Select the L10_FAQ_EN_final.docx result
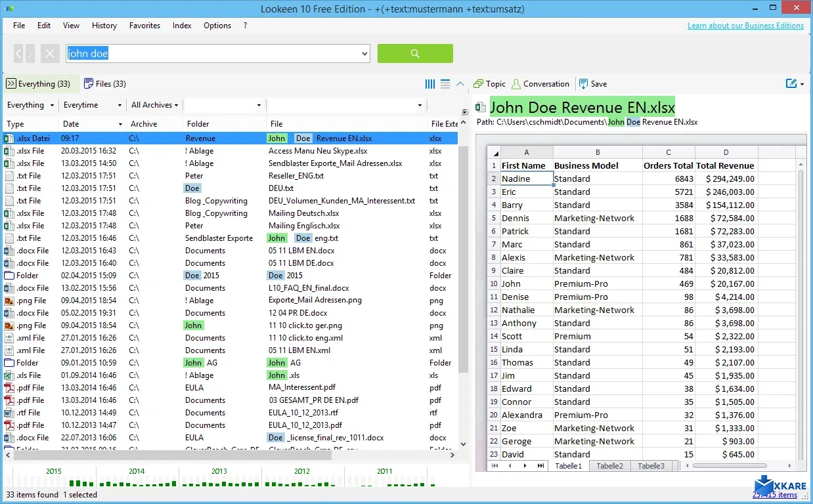The width and height of the screenshot is (813, 504). (x=231, y=288)
